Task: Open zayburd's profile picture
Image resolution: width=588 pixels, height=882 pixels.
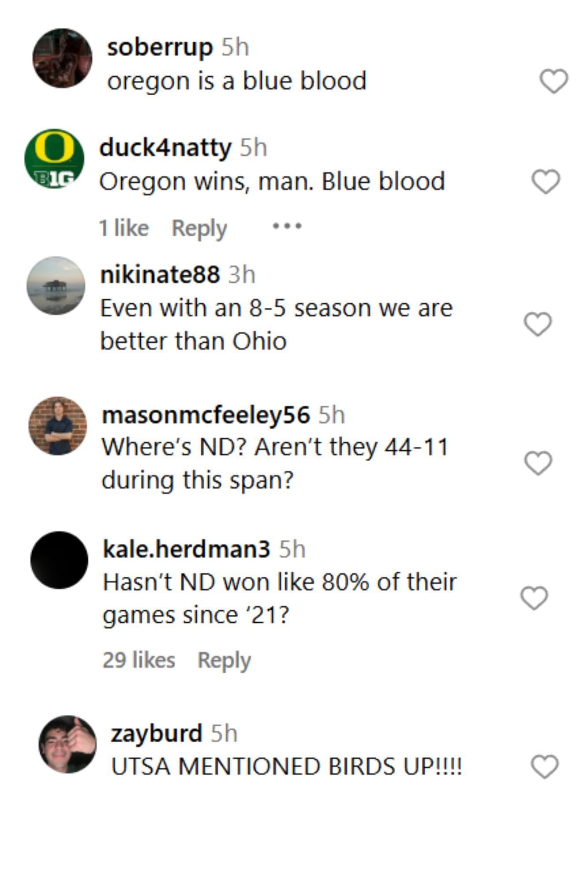Action: 67,744
